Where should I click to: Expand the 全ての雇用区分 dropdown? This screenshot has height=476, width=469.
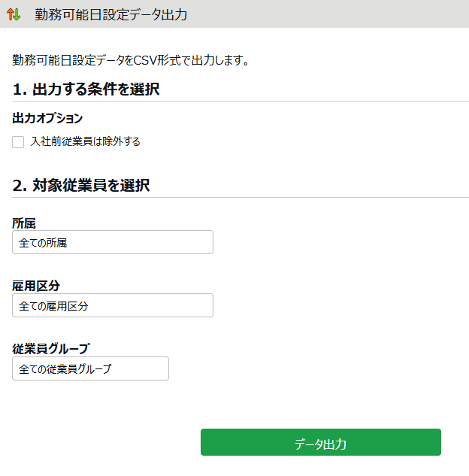[x=113, y=305]
